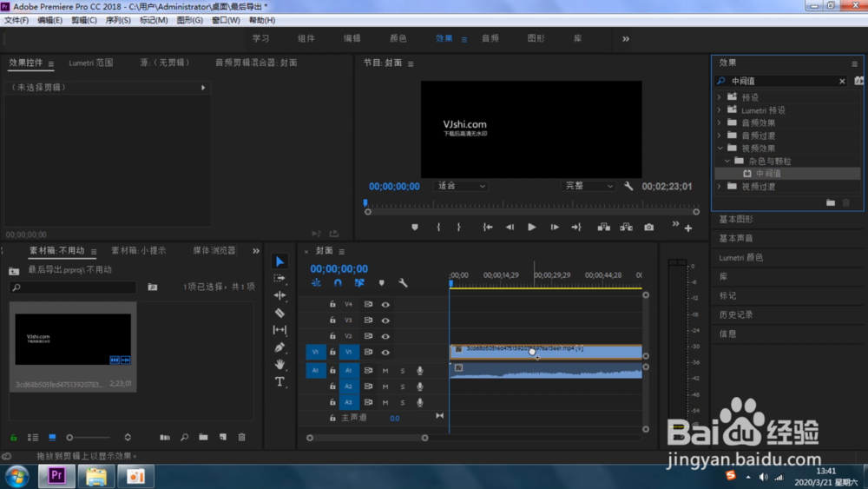Expand the 视频过渡 folder
This screenshot has height=489, width=868.
(x=719, y=187)
